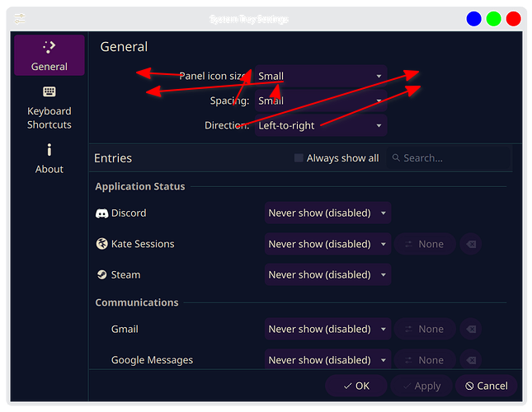The image size is (532, 412).
Task: Click the Discord entry icon
Action: click(x=102, y=213)
